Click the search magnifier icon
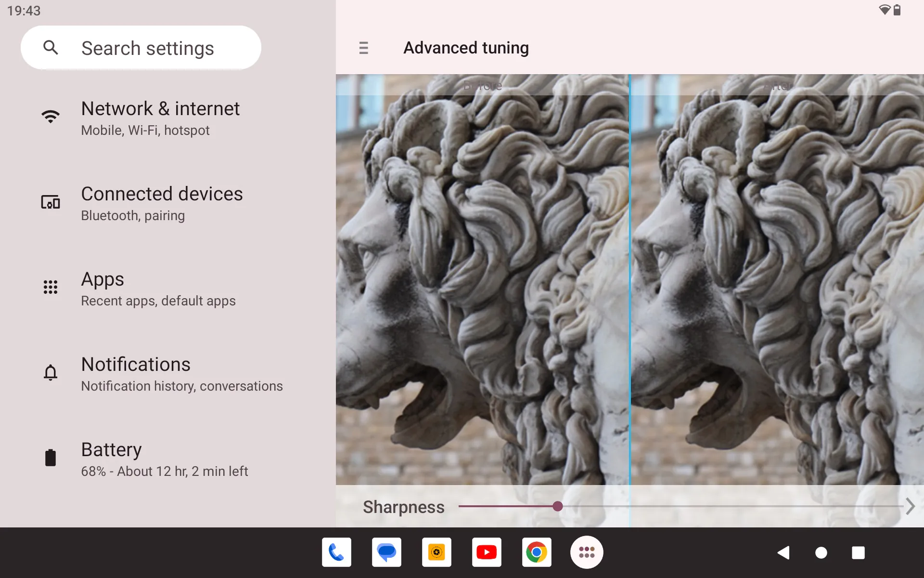The width and height of the screenshot is (924, 578). [51, 47]
